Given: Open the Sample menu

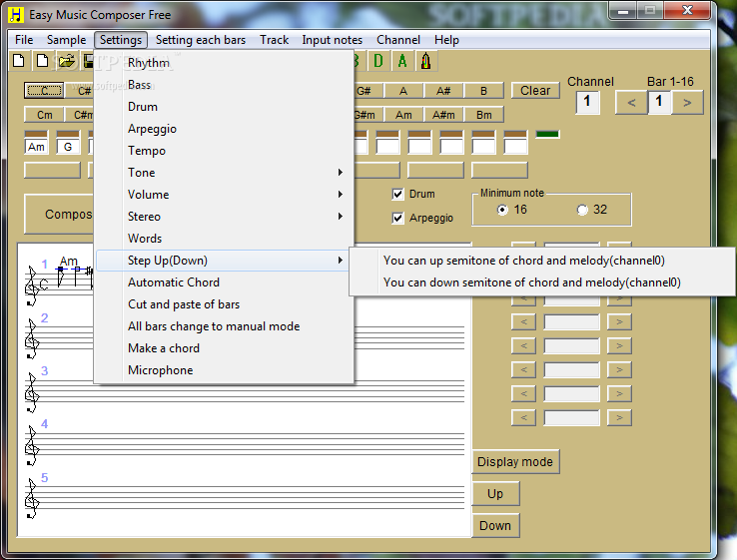Looking at the screenshot, I should 66,40.
